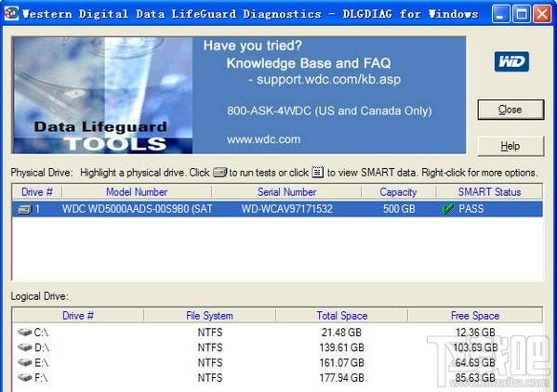The height and width of the screenshot is (392, 557).
Task: Click the Capacity column header
Action: tap(399, 192)
